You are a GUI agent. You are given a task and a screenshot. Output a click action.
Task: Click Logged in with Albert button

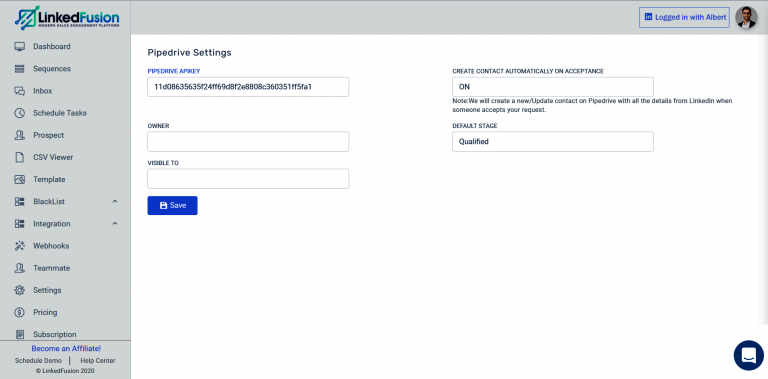685,17
